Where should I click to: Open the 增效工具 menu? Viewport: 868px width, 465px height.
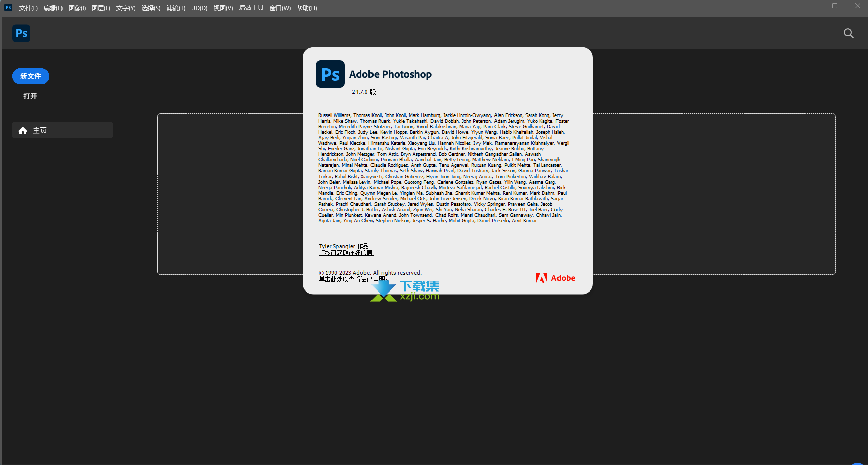[x=252, y=8]
